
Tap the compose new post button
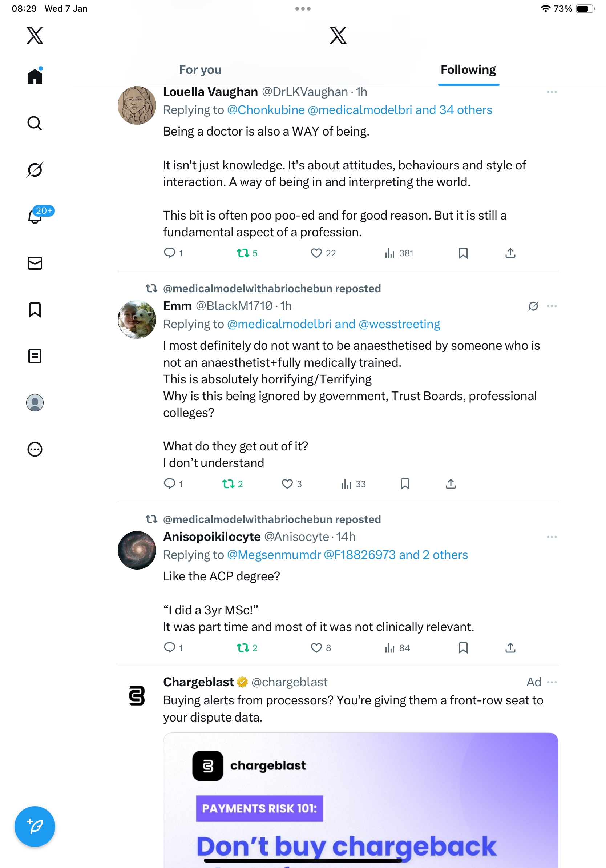(x=35, y=827)
